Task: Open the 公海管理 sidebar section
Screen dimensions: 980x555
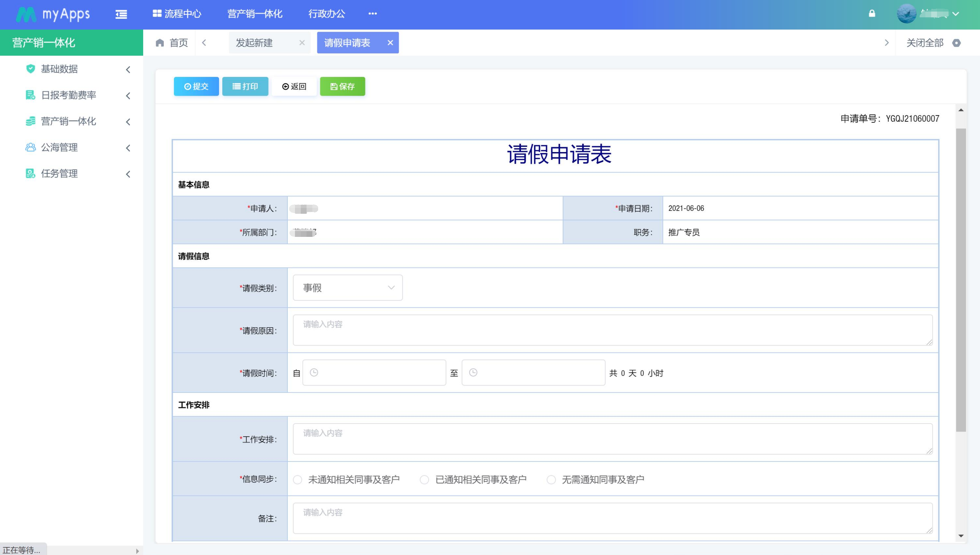Action: [60, 148]
